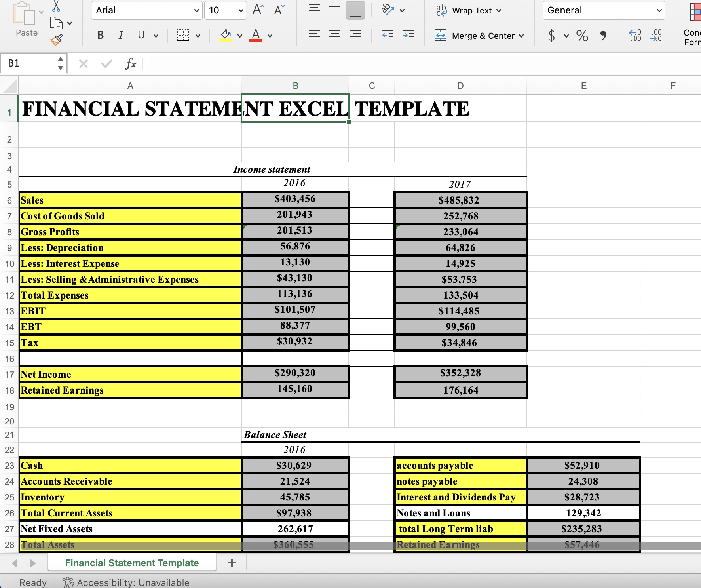Click the formula bar input
Image resolution: width=701 pixels, height=588 pixels.
pos(422,63)
